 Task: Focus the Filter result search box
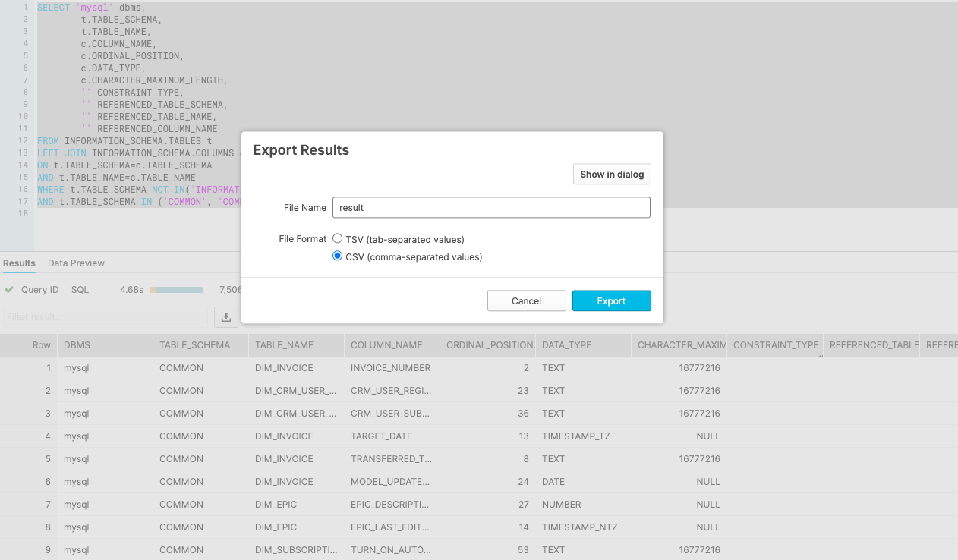pos(105,317)
